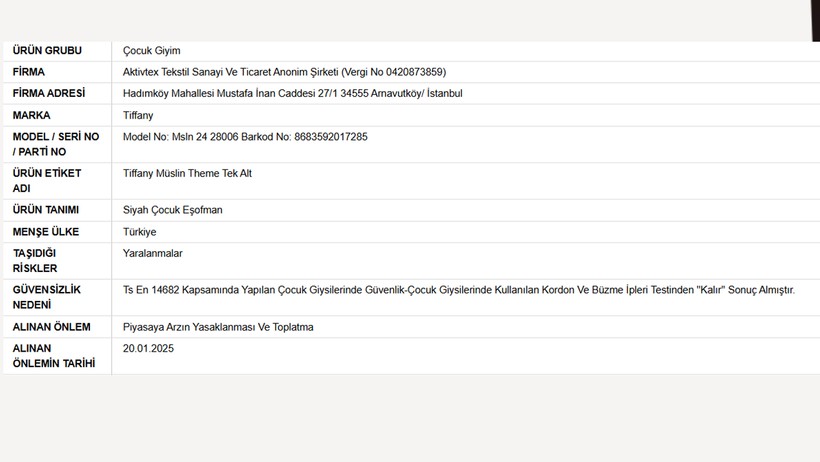Click the ÜRÜN GRUBU row label
Screen dimensions: 820x462
click(47, 51)
